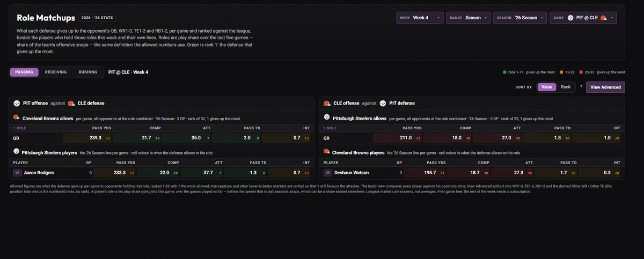Click the 2026 · '26 STATS badge
The width and height of the screenshot is (644, 259).
click(x=96, y=18)
